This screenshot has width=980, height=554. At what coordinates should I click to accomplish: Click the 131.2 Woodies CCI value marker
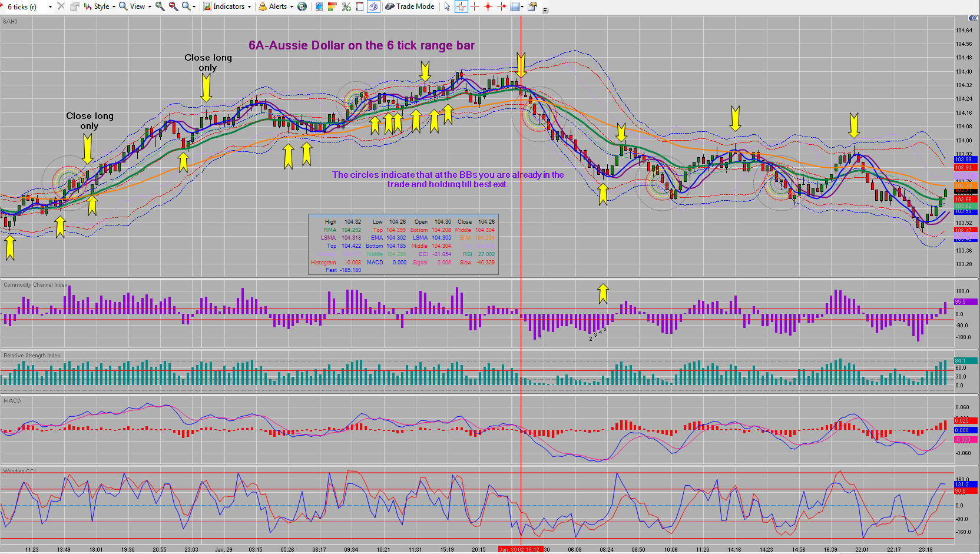tap(966, 485)
